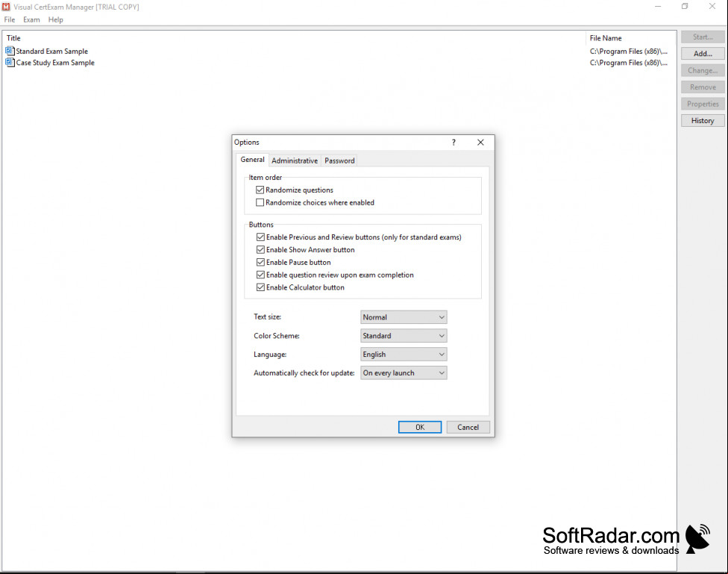Open the Language dropdown
The height and width of the screenshot is (574, 728).
tap(404, 354)
